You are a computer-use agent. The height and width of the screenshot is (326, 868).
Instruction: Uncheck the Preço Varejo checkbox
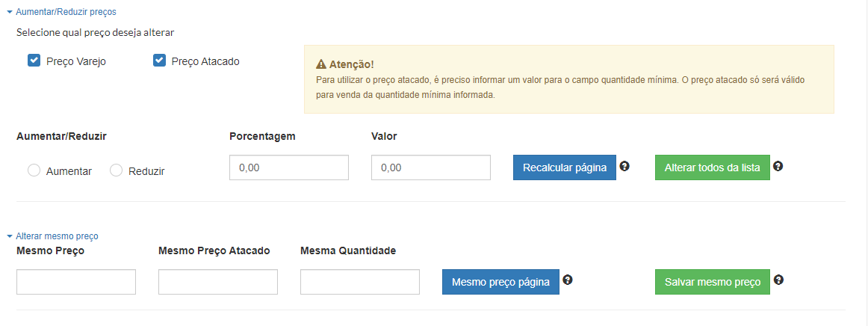tap(34, 61)
